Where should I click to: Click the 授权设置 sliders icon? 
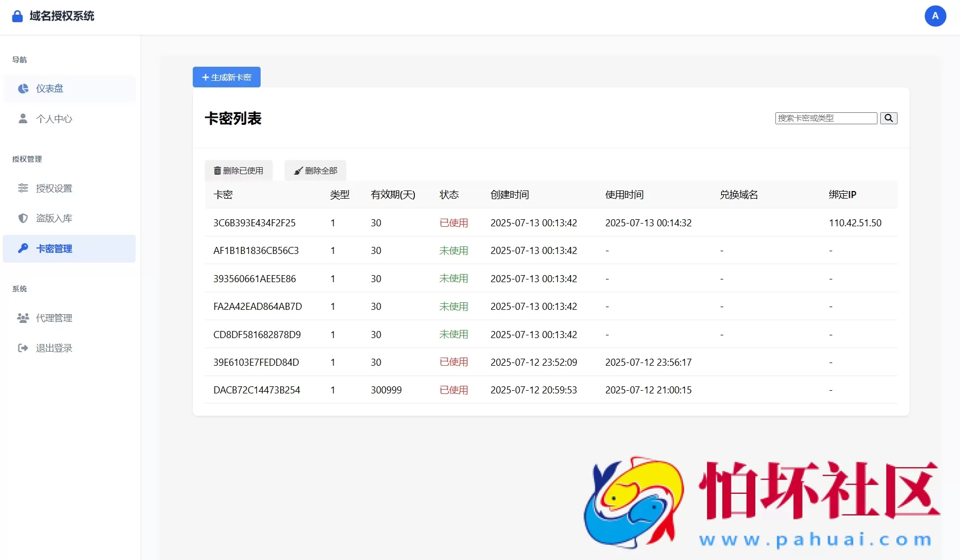(x=23, y=188)
